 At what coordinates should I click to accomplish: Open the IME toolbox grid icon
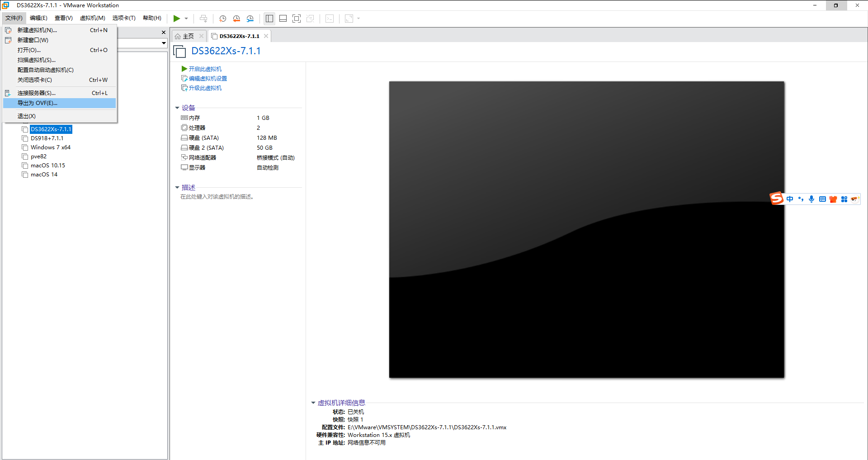click(x=844, y=199)
